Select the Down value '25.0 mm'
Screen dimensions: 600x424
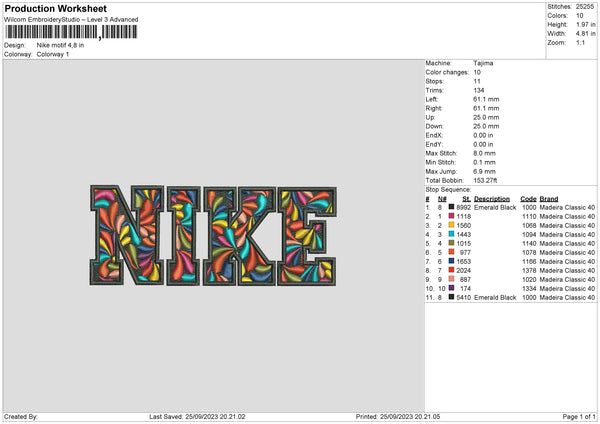486,126
